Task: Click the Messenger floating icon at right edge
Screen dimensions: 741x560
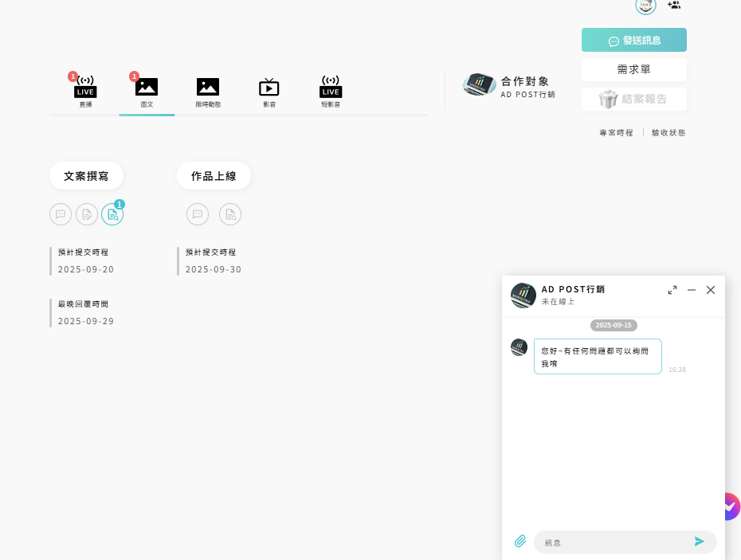Action: click(x=732, y=507)
